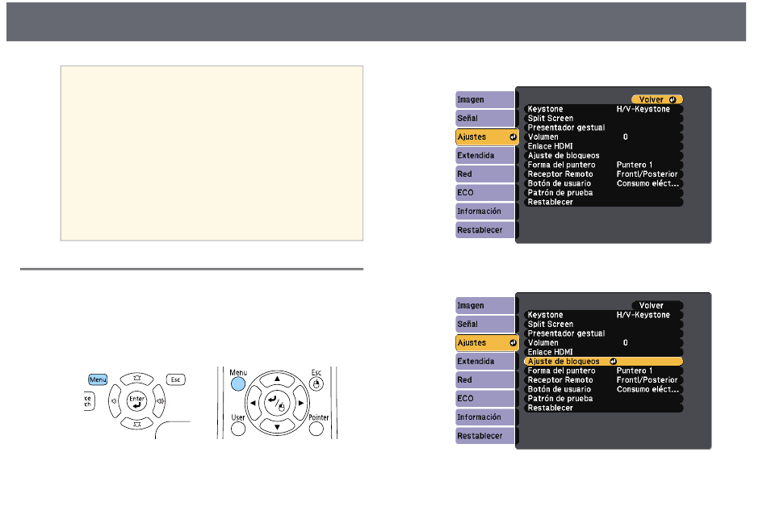Open Imagen tab in menu with Ajuste de bloqueos highlighted
The height and width of the screenshot is (532, 767).
click(x=484, y=306)
